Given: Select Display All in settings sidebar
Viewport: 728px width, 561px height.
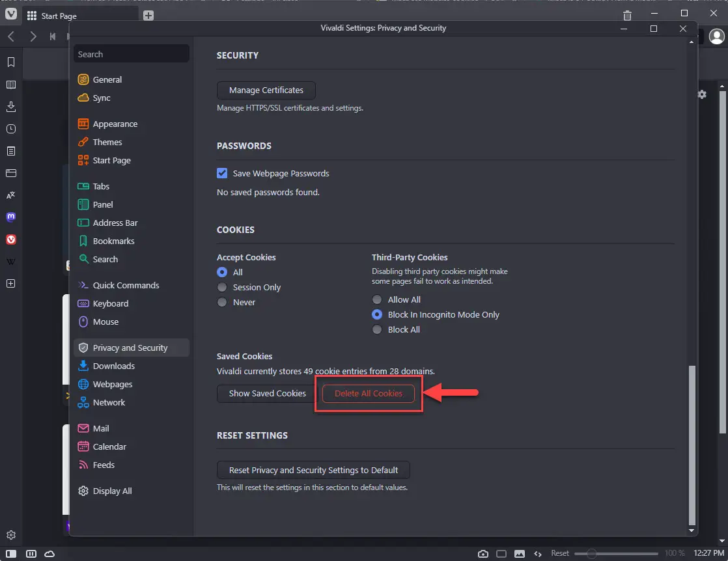Looking at the screenshot, I should point(112,491).
